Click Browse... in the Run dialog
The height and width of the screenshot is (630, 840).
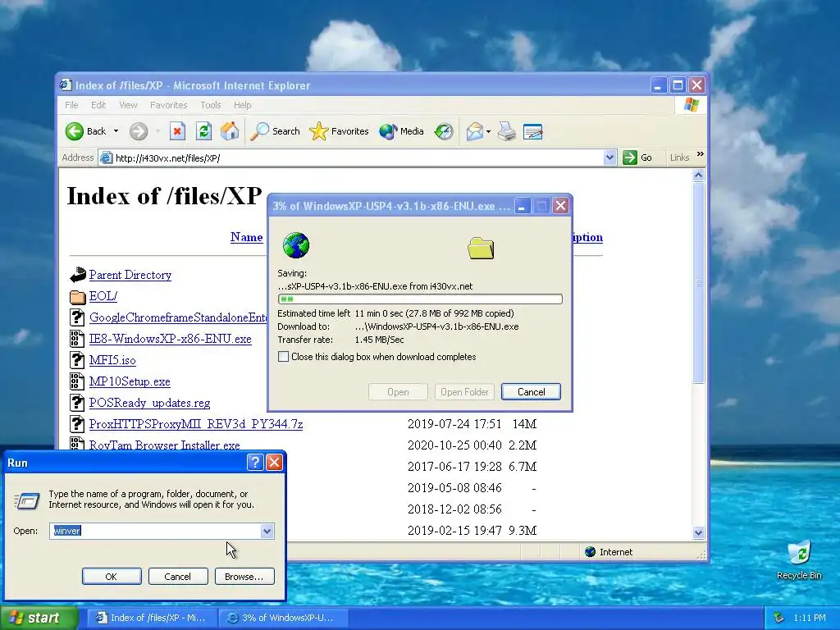click(x=244, y=577)
